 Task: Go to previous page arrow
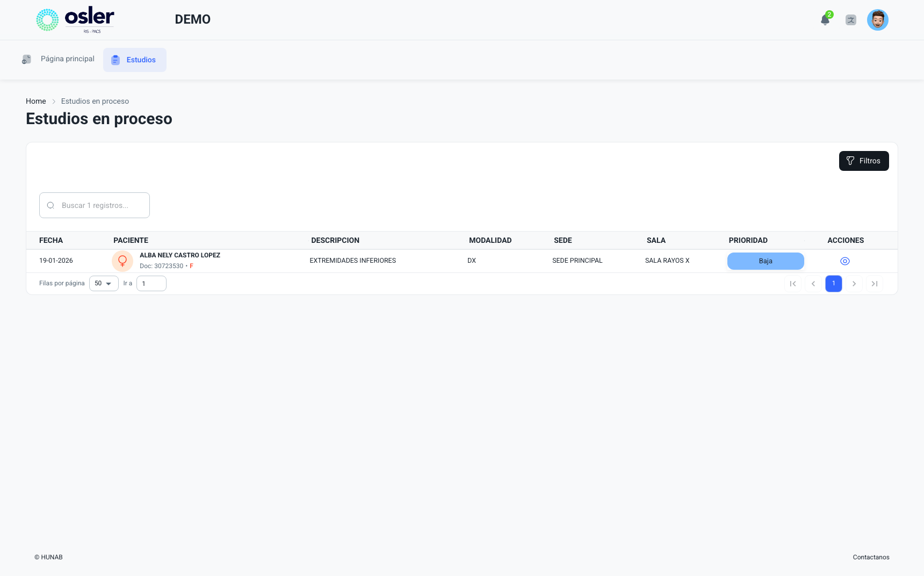click(x=813, y=284)
